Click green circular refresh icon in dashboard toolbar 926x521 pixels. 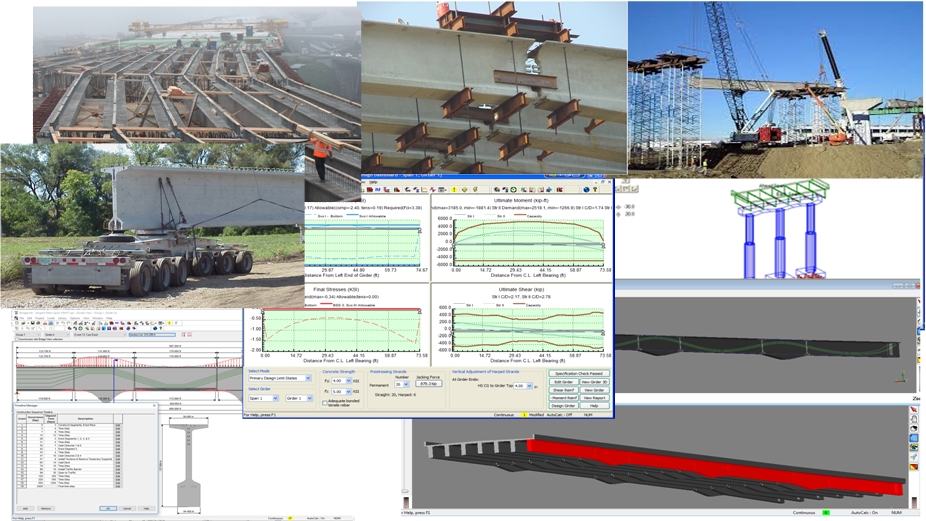(513, 190)
